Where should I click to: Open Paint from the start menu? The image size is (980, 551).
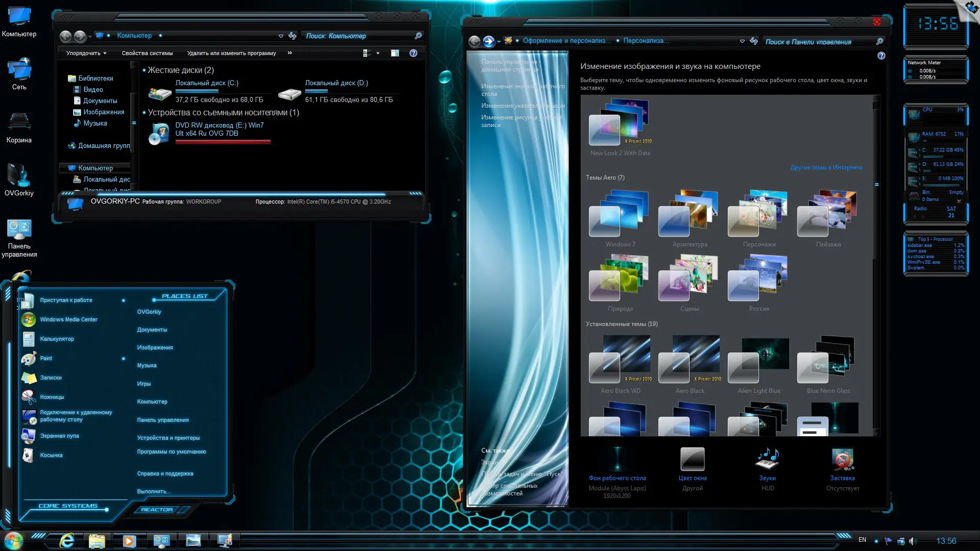[46, 358]
